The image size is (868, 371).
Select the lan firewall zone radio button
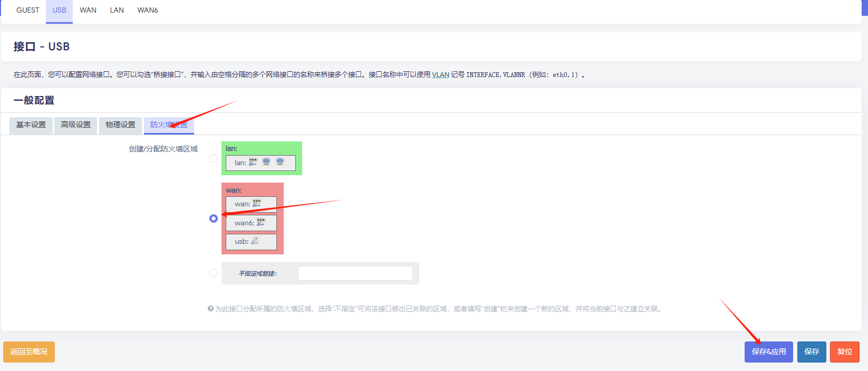[x=214, y=158]
